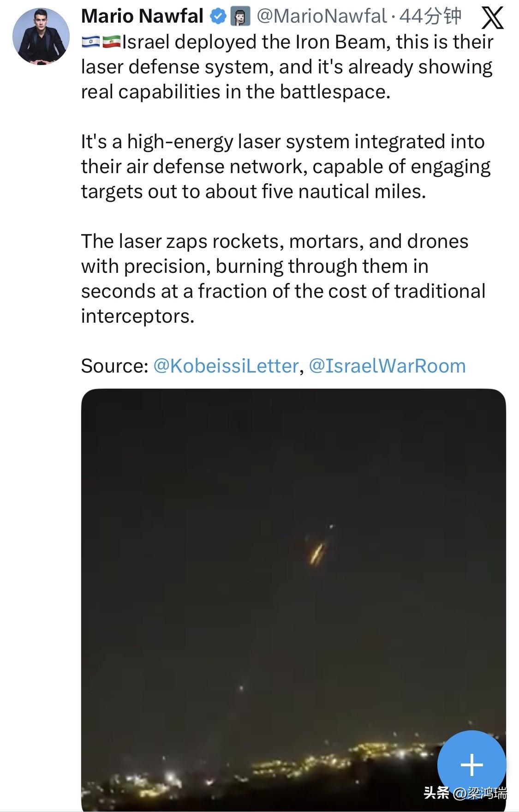This screenshot has height=812, width=519.
Task: Open the Mario Nawfal display name
Action: 142,17
